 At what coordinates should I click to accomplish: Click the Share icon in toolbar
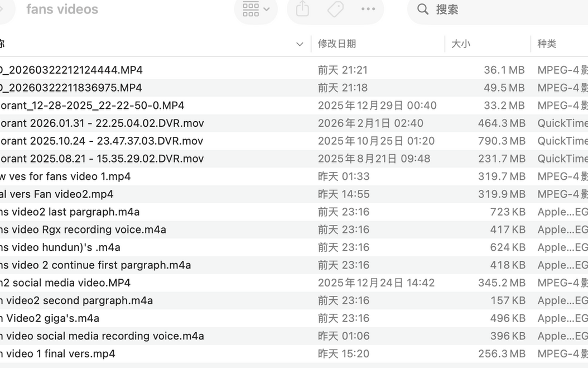click(x=302, y=9)
